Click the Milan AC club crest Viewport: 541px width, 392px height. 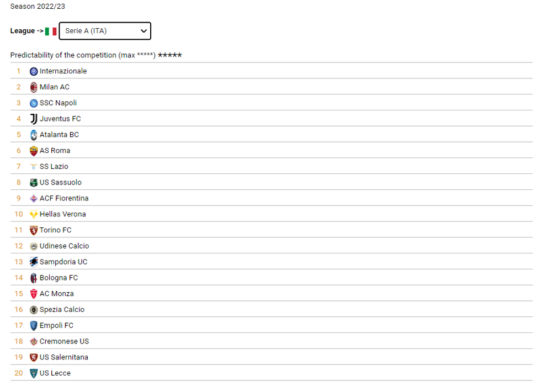pos(34,87)
